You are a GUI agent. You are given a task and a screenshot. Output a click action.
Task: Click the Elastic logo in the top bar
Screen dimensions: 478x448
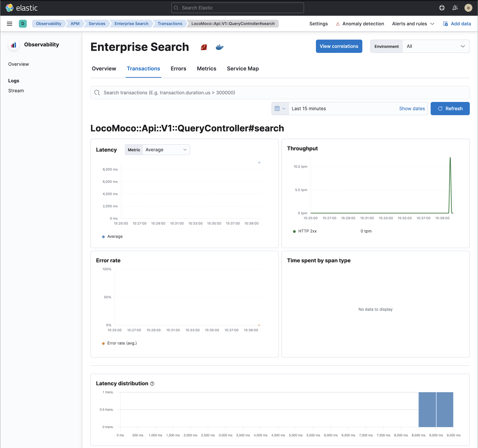[x=22, y=8]
